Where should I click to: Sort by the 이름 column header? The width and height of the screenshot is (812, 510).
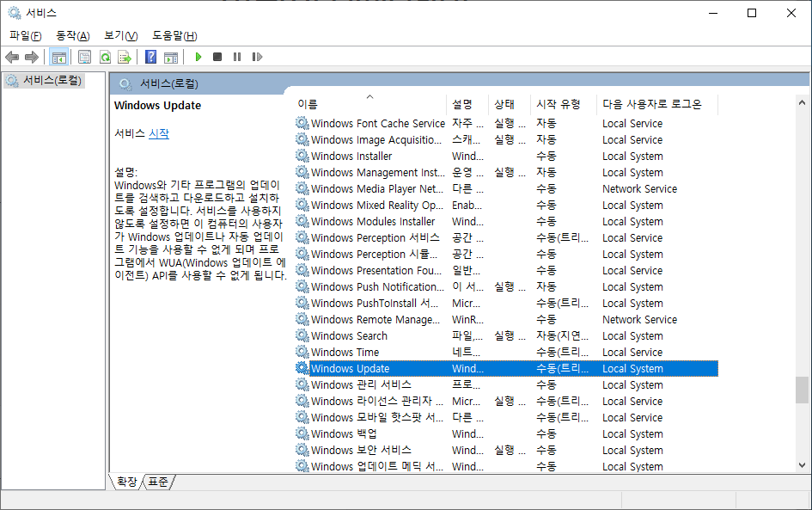pos(370,104)
